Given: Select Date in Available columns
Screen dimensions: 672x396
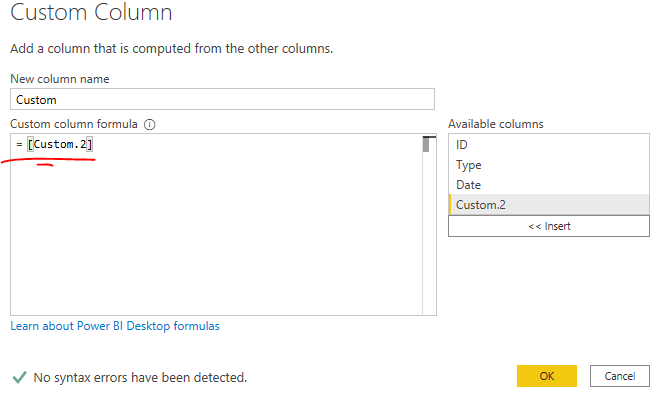Looking at the screenshot, I should coord(549,185).
